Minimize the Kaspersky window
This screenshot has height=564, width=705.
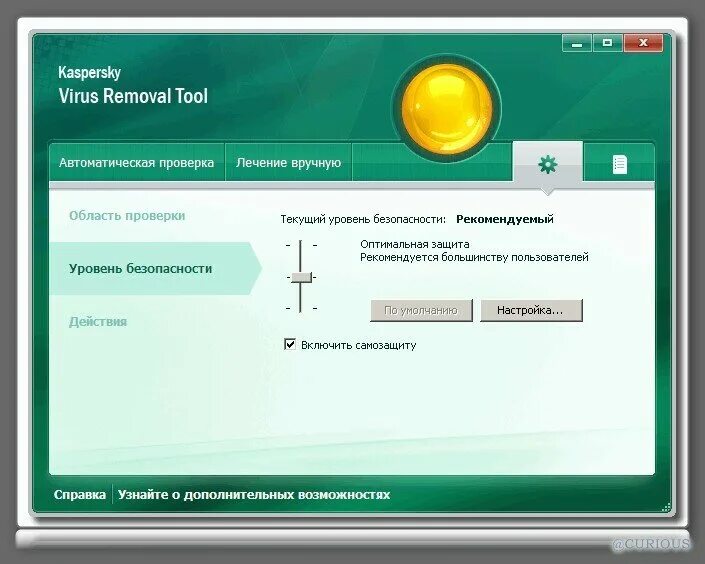(x=577, y=44)
